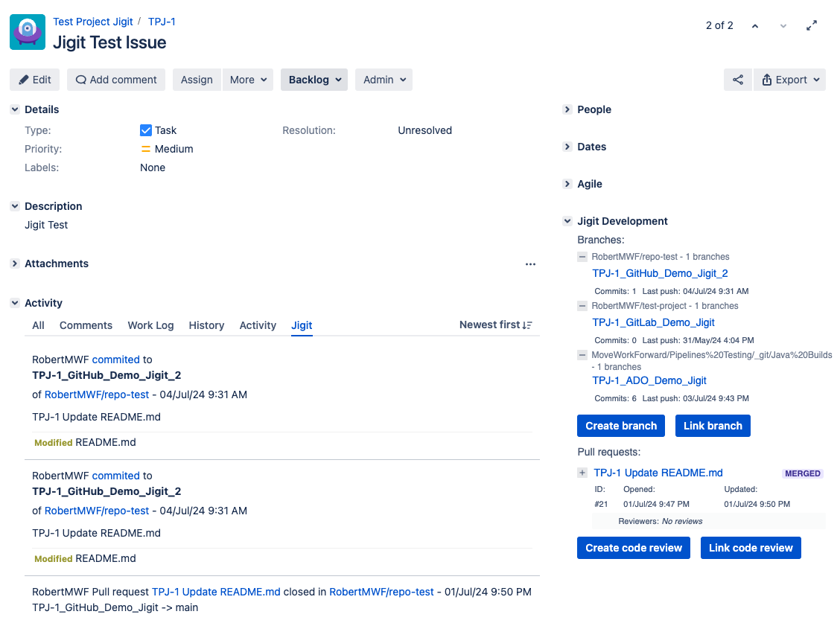Open the More actions dropdown
The image size is (840, 623).
tap(247, 80)
